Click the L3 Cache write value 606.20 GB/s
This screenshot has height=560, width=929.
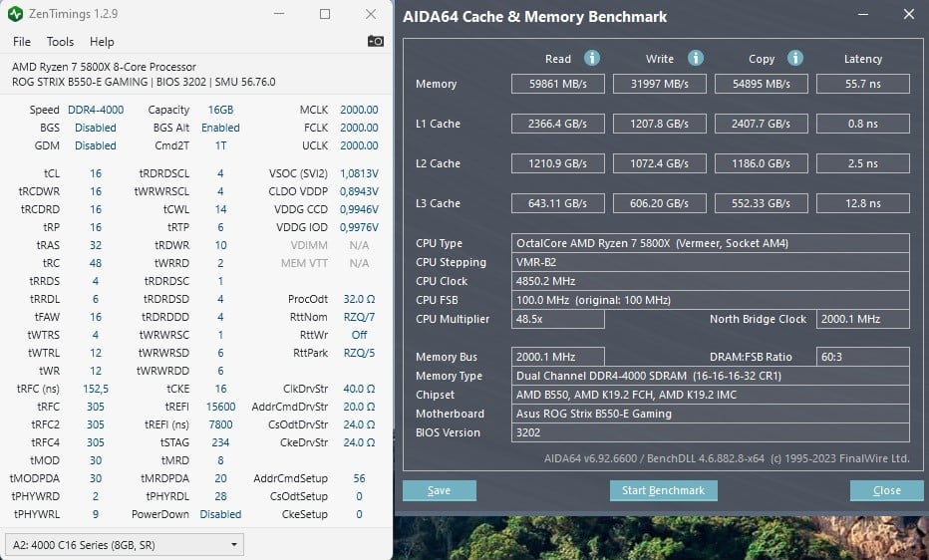pos(660,203)
